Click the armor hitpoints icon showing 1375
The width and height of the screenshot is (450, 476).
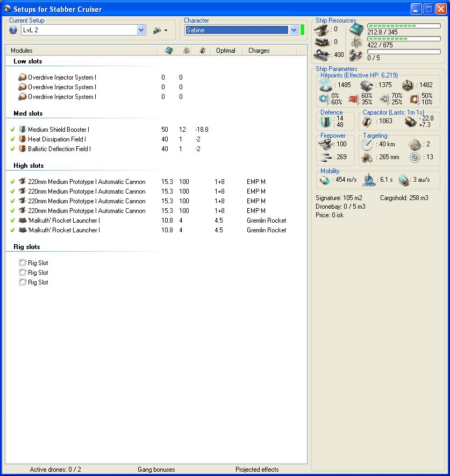point(367,86)
